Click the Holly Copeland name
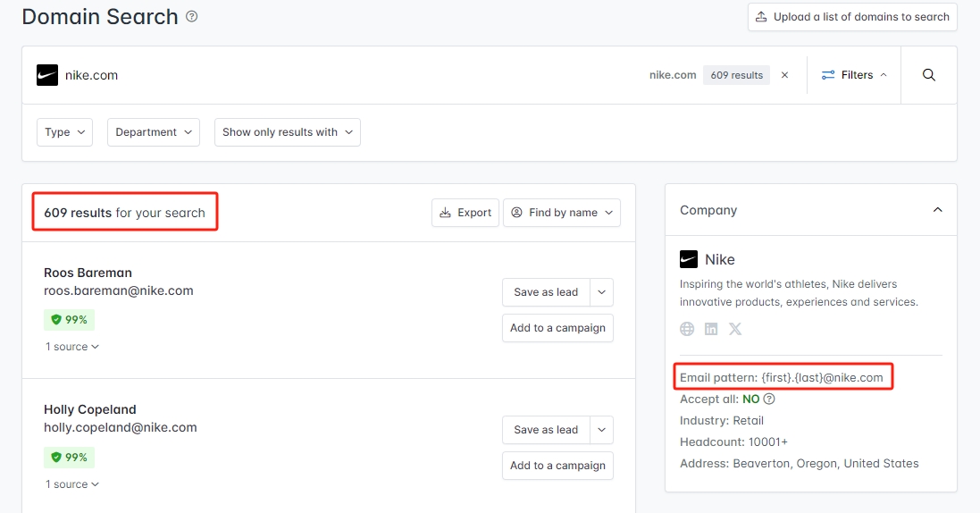This screenshot has width=980, height=513. pyautogui.click(x=90, y=409)
